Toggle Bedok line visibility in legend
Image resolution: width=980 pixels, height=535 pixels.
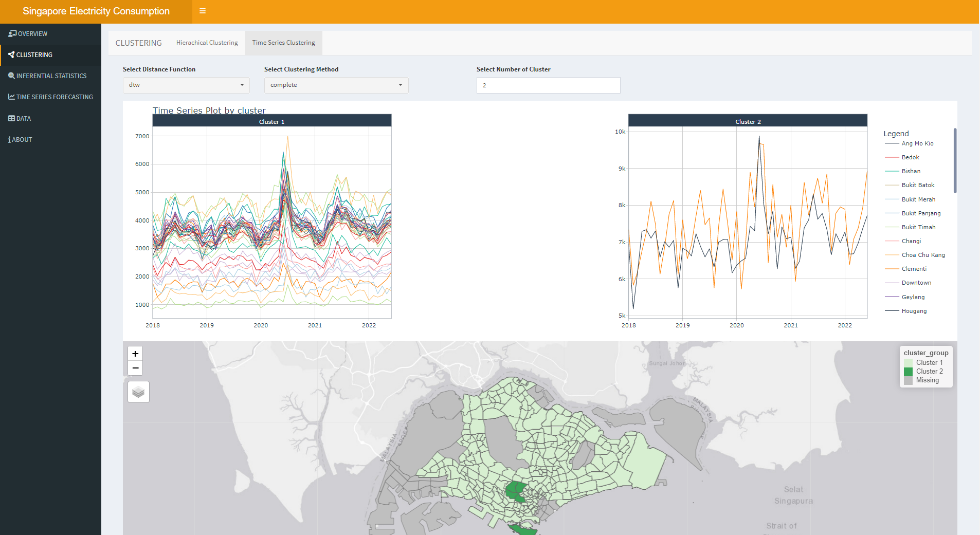pos(910,158)
